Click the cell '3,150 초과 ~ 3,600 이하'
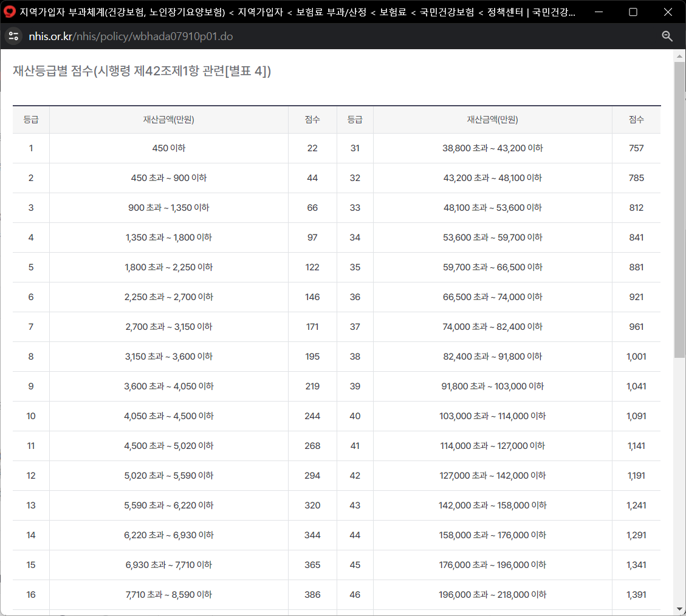Image resolution: width=686 pixels, height=616 pixels. tap(169, 357)
